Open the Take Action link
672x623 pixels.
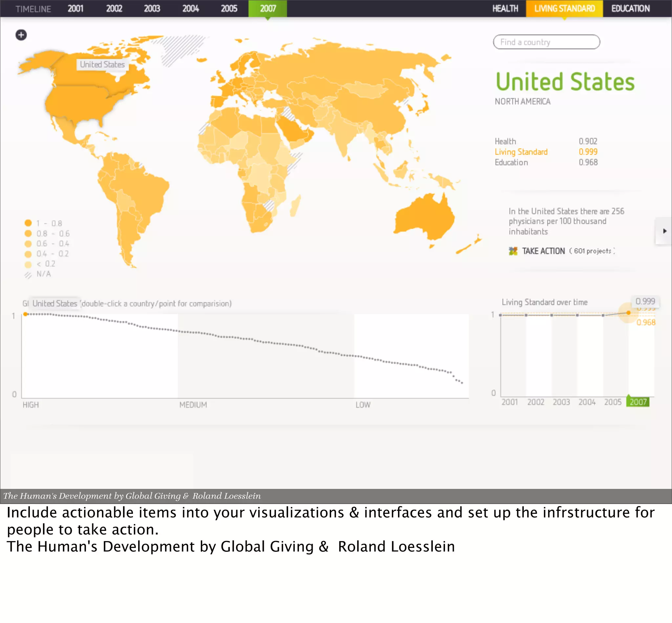point(543,251)
